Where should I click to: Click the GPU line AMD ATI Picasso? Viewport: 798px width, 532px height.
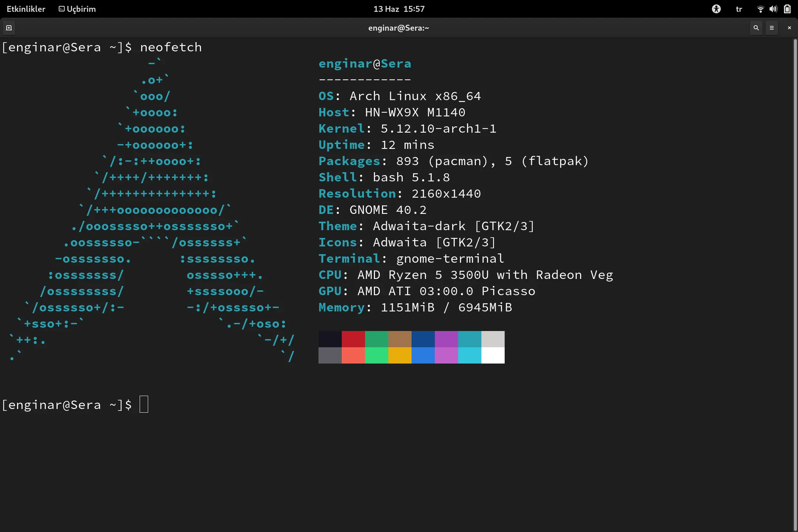427,291
